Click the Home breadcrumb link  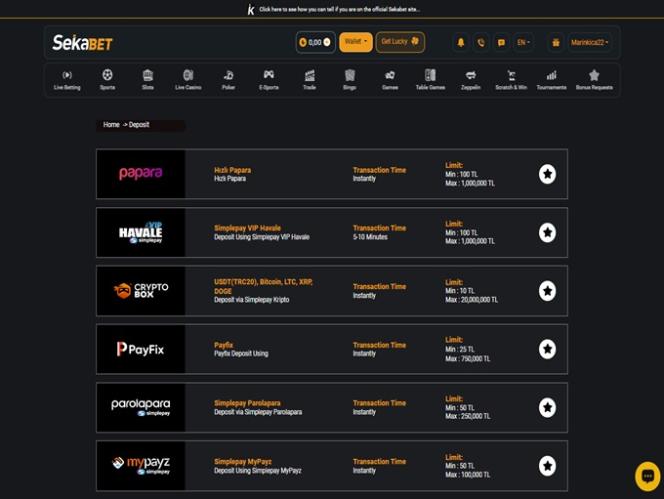coord(111,125)
